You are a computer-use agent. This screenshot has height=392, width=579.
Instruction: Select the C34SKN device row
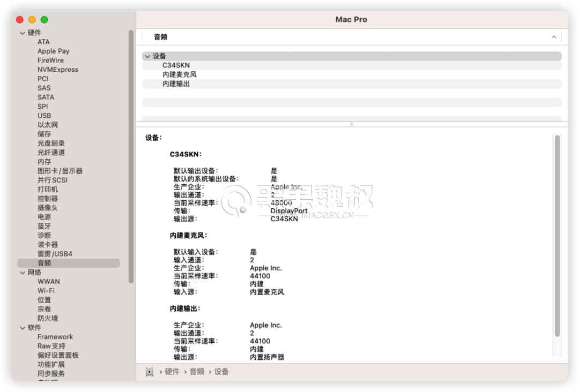point(352,65)
